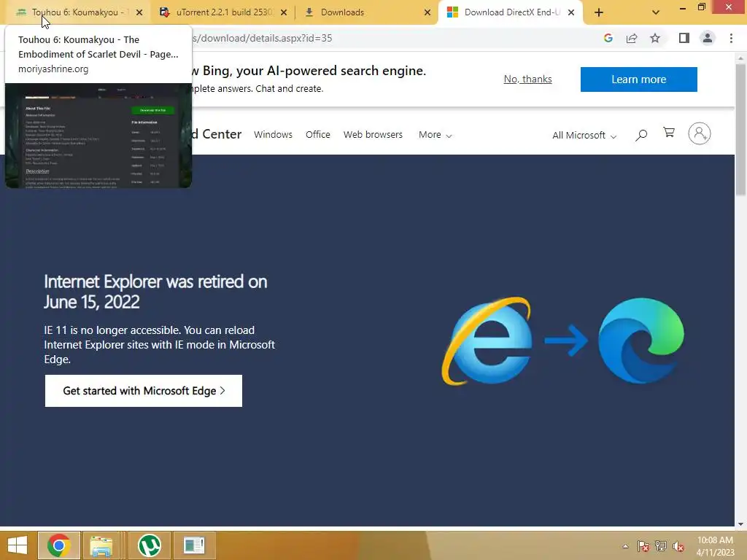Click the scrollbar down arrow
This screenshot has height=560, width=747.
pyautogui.click(x=740, y=524)
